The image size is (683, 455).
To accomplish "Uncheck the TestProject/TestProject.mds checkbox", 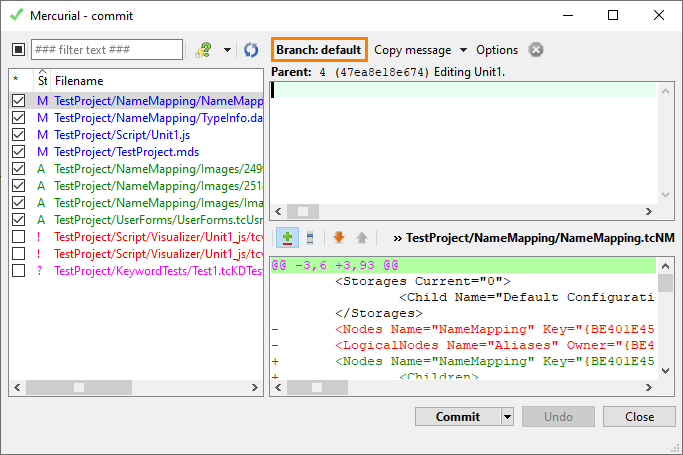I will tap(18, 152).
